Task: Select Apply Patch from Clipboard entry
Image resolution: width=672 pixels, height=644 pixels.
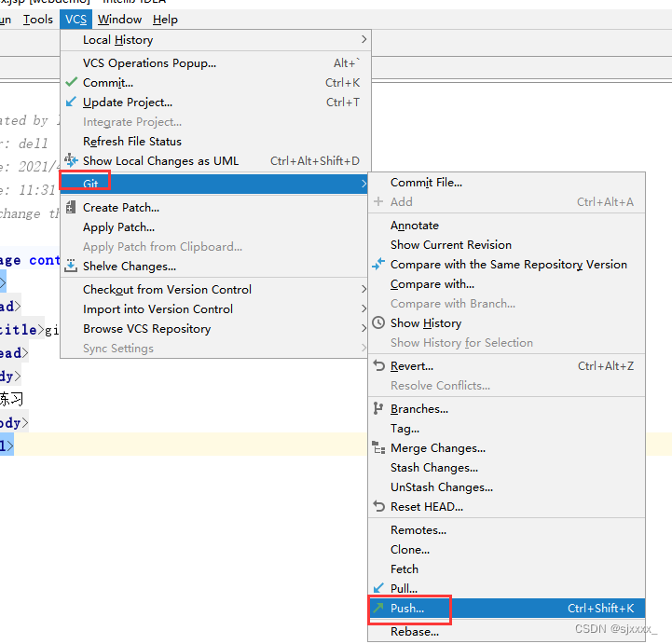Action: click(215, 247)
